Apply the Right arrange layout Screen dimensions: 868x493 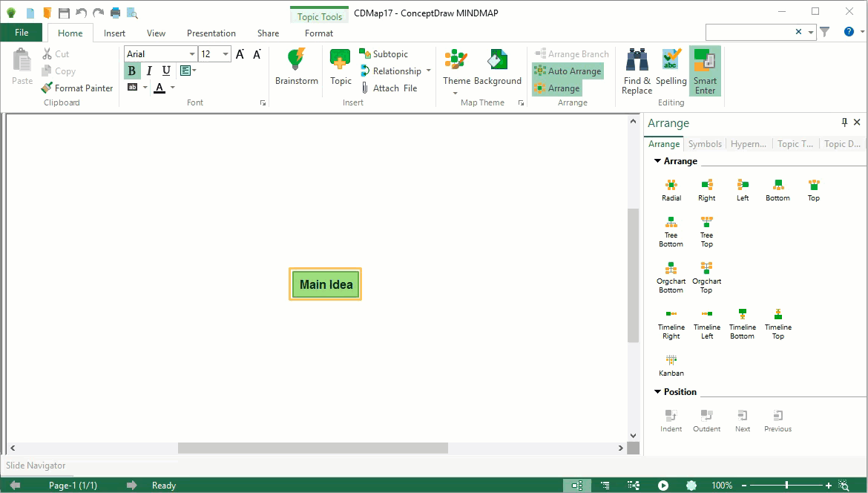click(x=706, y=190)
